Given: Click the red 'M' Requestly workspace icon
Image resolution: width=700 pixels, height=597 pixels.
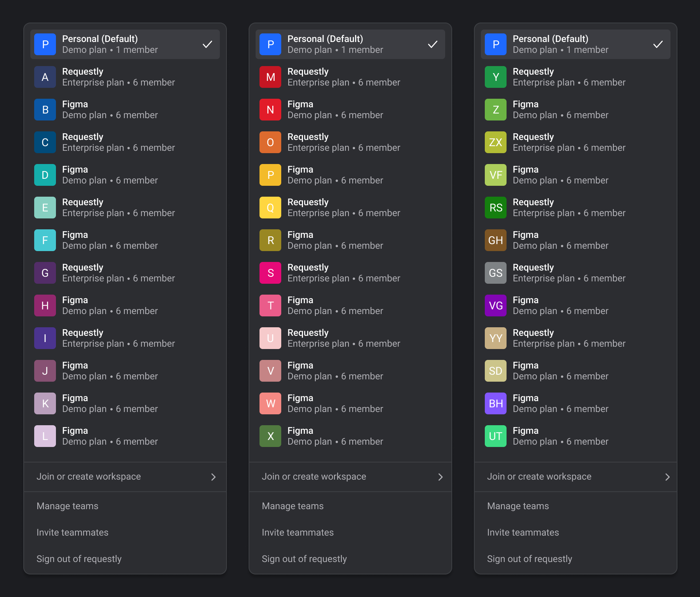Looking at the screenshot, I should (270, 77).
